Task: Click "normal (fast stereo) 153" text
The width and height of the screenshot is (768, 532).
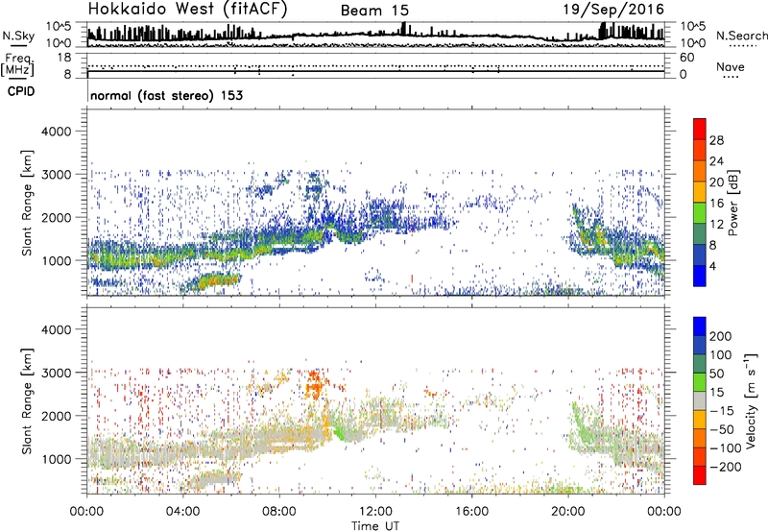Action: click(x=166, y=96)
